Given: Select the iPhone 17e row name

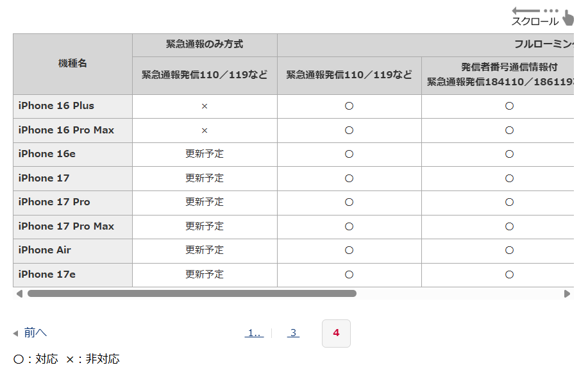Looking at the screenshot, I should [47, 275].
